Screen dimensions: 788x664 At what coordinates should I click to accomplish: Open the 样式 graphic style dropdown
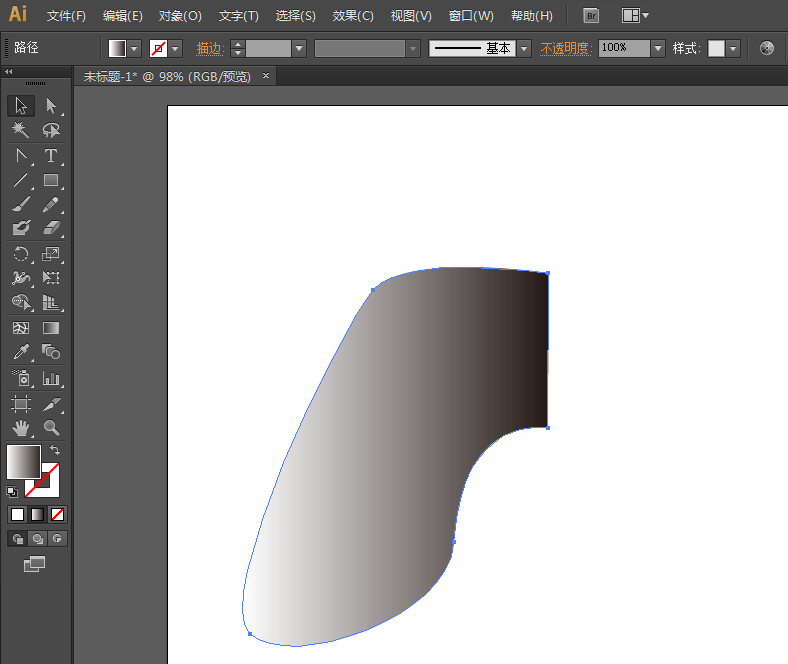coord(734,48)
